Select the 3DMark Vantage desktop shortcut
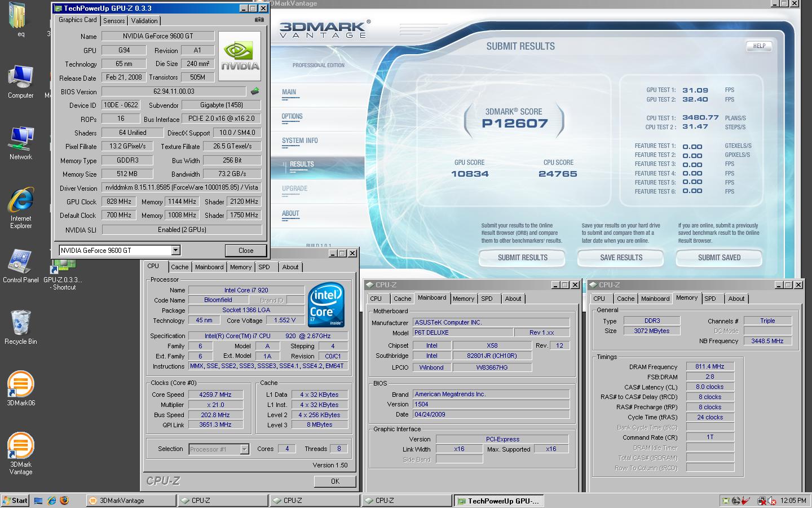The image size is (812, 508). click(21, 453)
